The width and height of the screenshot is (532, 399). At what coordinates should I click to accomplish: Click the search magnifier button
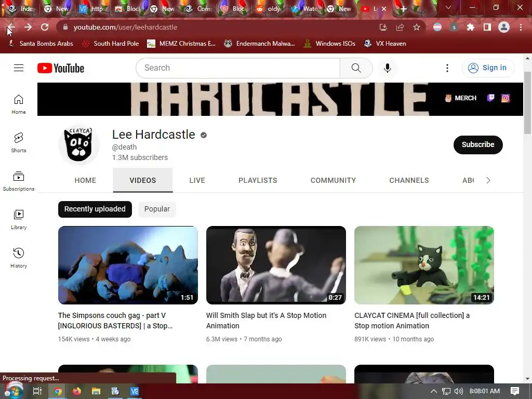(356, 68)
